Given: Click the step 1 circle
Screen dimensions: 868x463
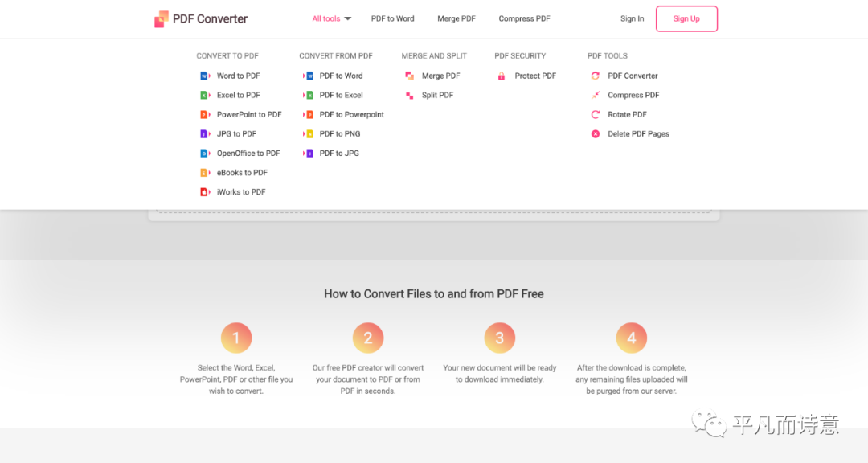Looking at the screenshot, I should [x=236, y=338].
